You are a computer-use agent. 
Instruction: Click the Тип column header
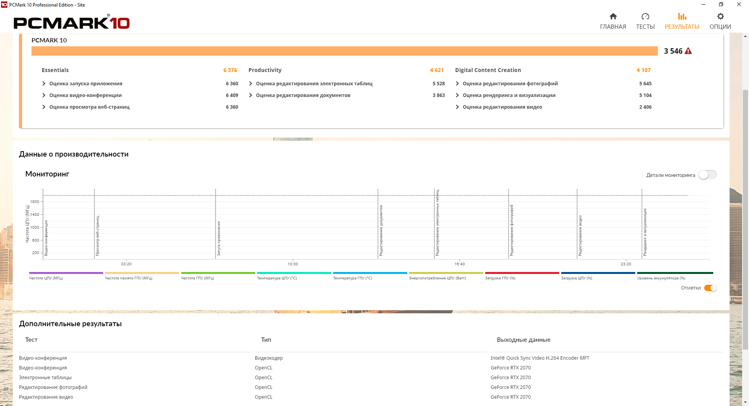point(266,340)
